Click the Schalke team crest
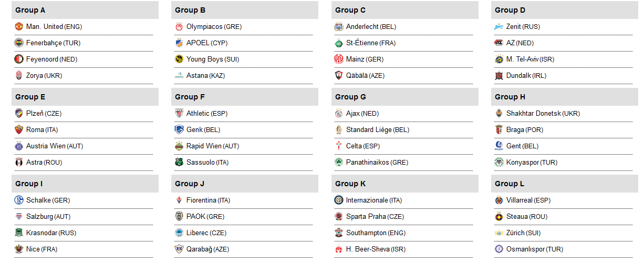Image resolution: width=644 pixels, height=262 pixels. 19,200
